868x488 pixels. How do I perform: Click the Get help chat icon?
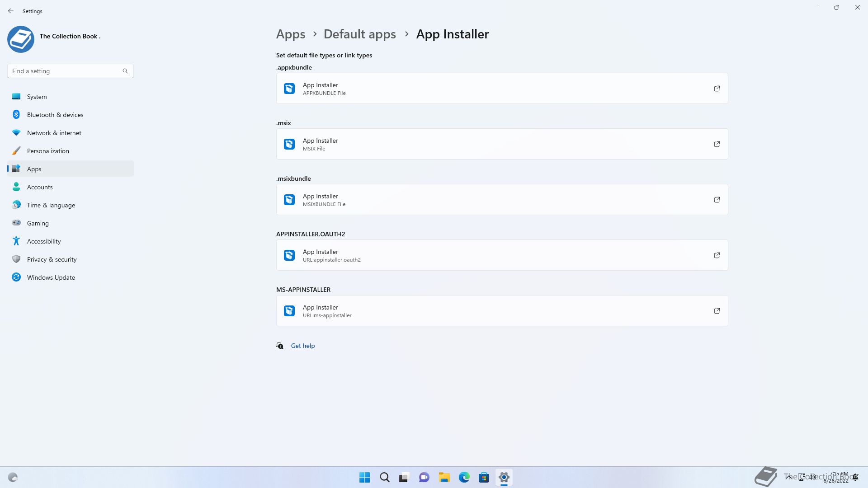pyautogui.click(x=280, y=346)
